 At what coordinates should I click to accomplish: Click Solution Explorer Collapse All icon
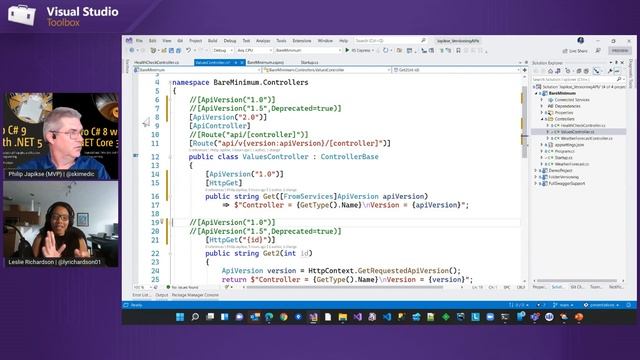[579, 71]
